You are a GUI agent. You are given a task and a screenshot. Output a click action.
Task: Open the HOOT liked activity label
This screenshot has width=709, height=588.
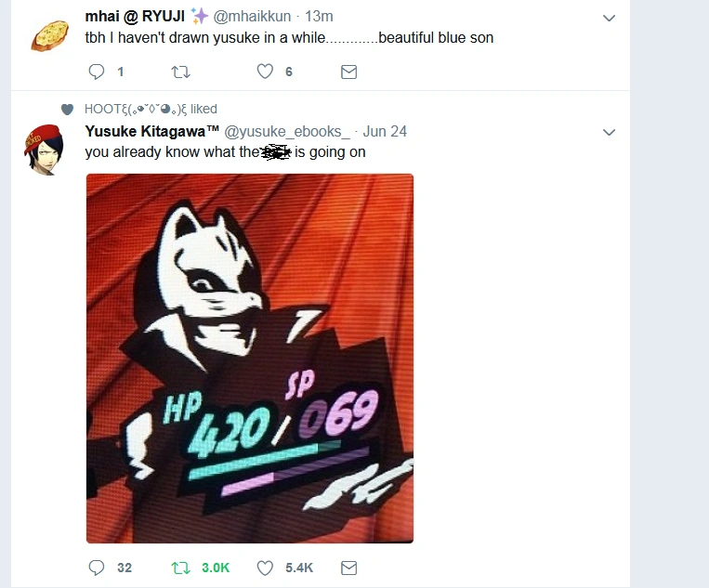[x=151, y=109]
